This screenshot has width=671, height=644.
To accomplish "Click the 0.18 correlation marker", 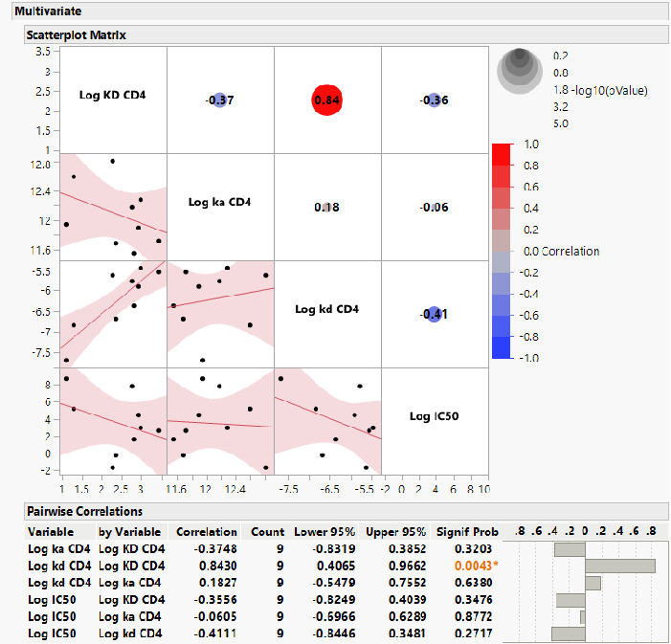I will click(x=327, y=207).
